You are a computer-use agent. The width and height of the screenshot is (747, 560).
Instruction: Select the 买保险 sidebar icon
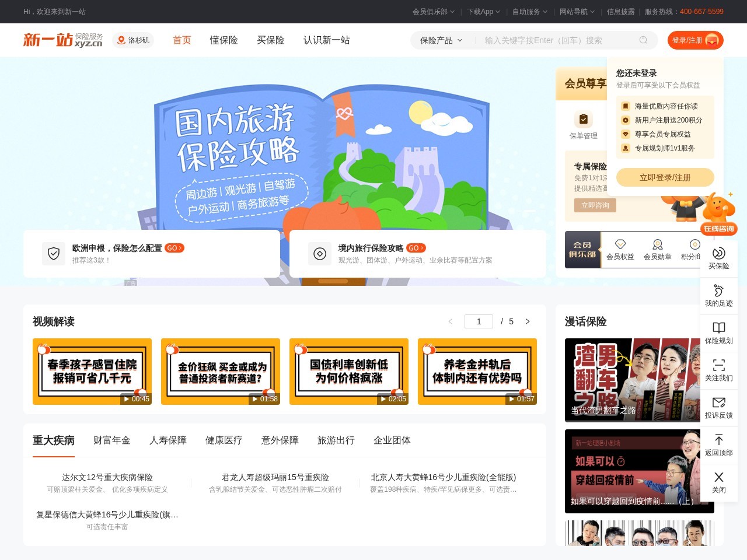point(718,257)
